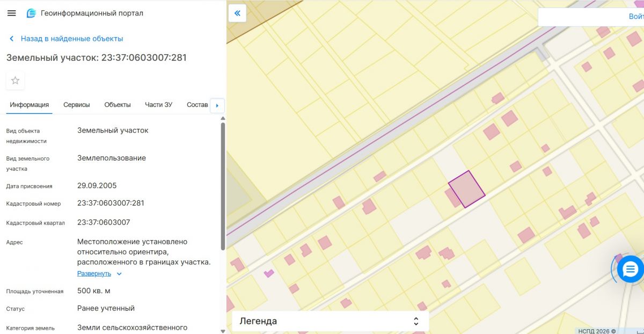Switch to the Части ЗУ tab
Image resolution: width=644 pixels, height=334 pixels.
(x=158, y=105)
